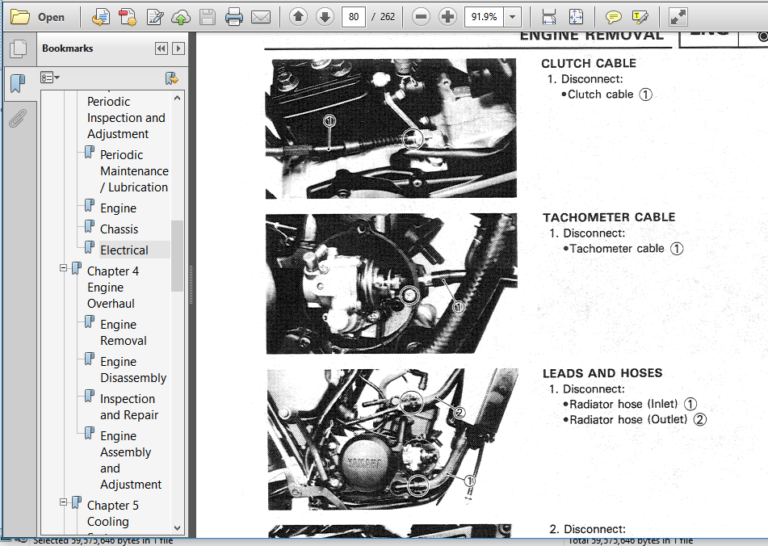Click the CLUTCH CABLE heading
This screenshot has width=768, height=546.
588,64
